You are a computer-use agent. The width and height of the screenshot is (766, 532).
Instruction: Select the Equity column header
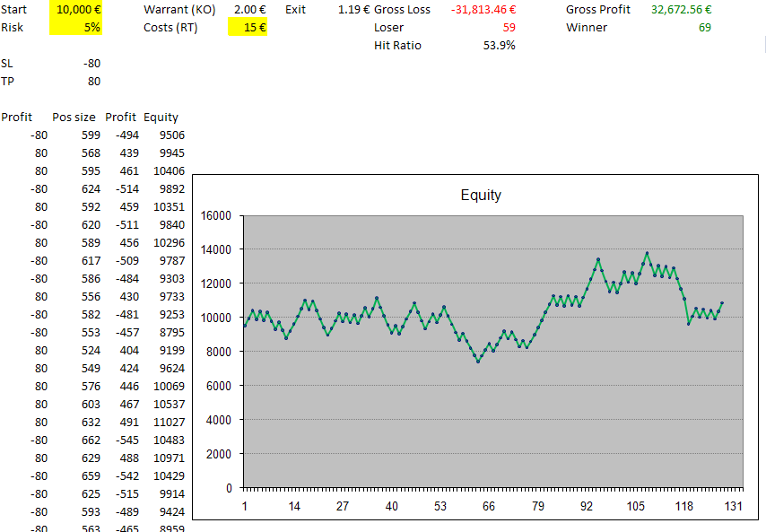pyautogui.click(x=161, y=117)
